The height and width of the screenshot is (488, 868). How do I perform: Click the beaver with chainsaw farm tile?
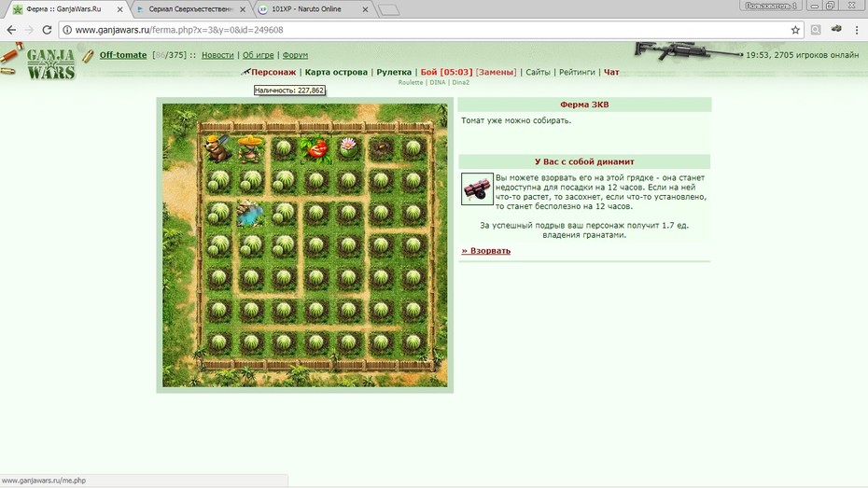click(217, 147)
